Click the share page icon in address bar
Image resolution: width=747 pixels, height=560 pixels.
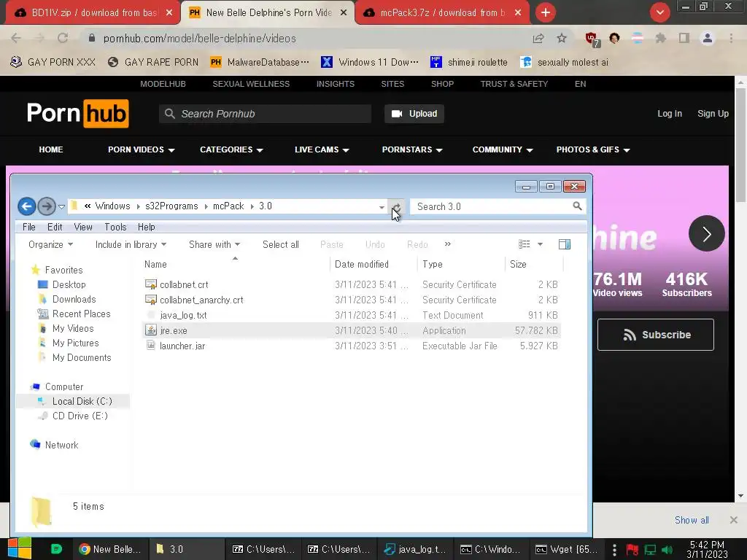click(538, 38)
